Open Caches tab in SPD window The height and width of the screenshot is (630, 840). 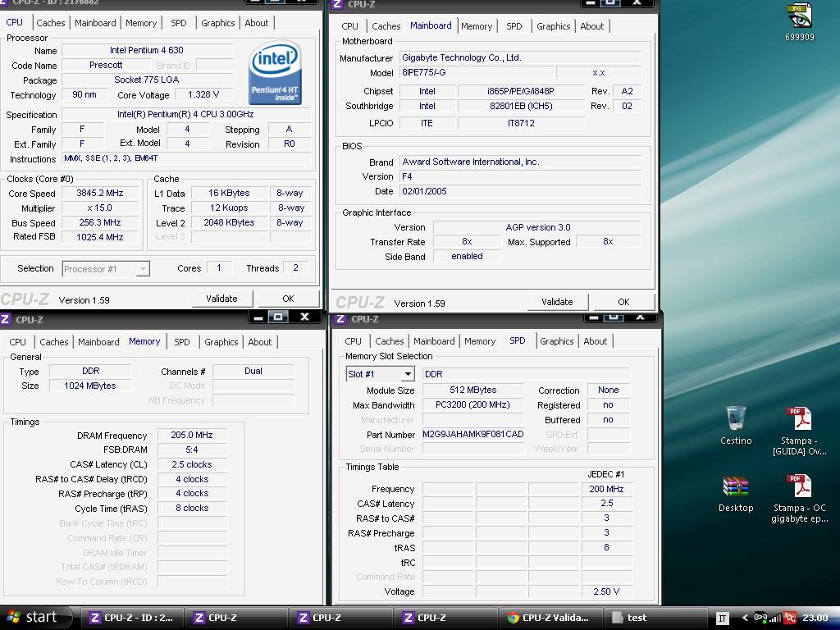coord(390,341)
